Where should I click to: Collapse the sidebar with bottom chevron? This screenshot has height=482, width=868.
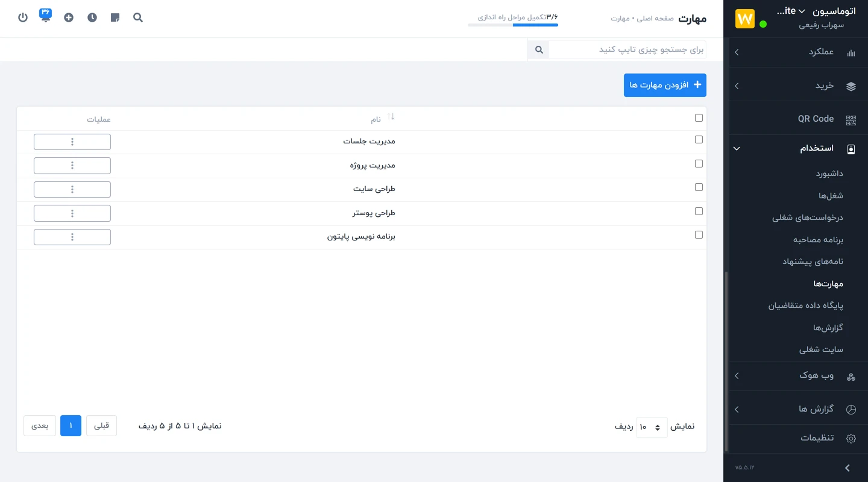coord(848,468)
